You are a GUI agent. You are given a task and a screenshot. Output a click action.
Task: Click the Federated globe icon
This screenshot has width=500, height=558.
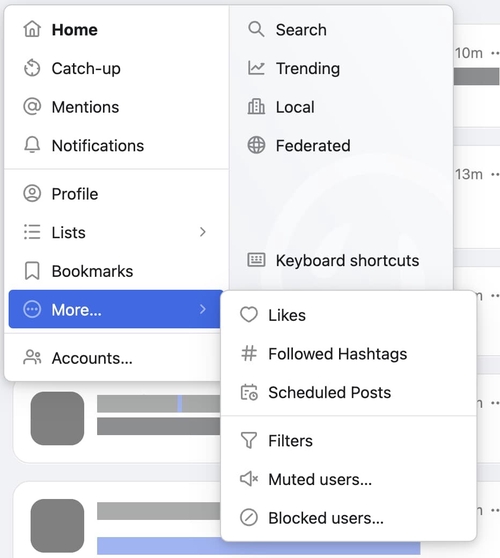[x=256, y=145]
